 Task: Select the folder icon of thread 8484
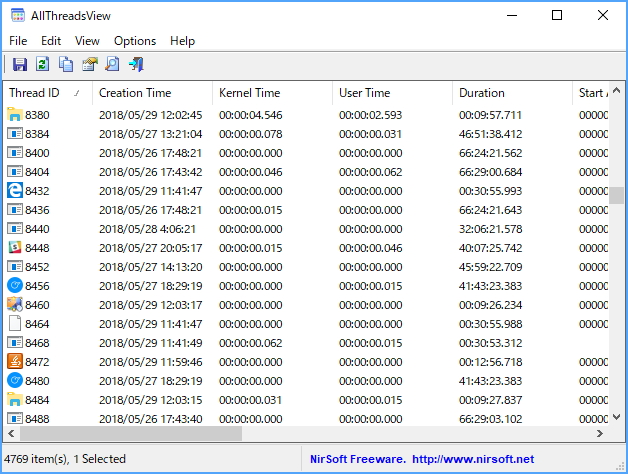coord(15,399)
